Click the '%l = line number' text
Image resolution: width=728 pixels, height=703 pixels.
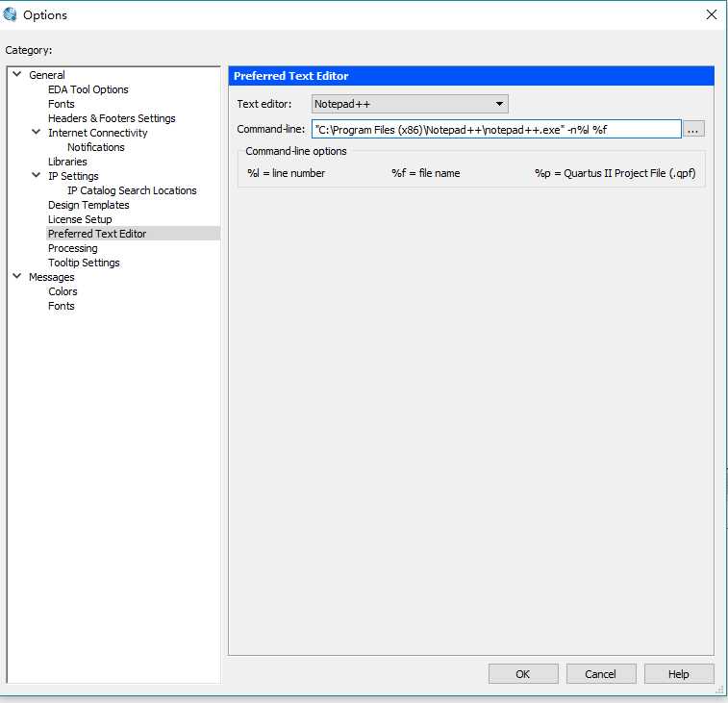pyautogui.click(x=286, y=173)
